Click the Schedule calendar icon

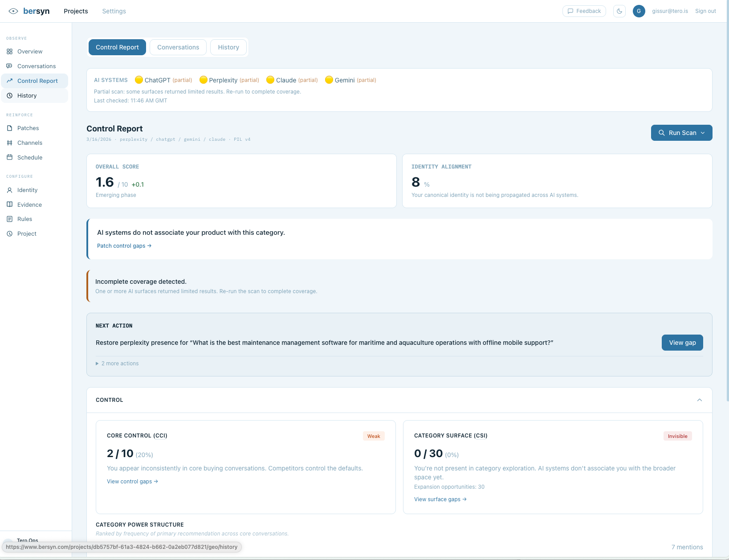coord(9,157)
